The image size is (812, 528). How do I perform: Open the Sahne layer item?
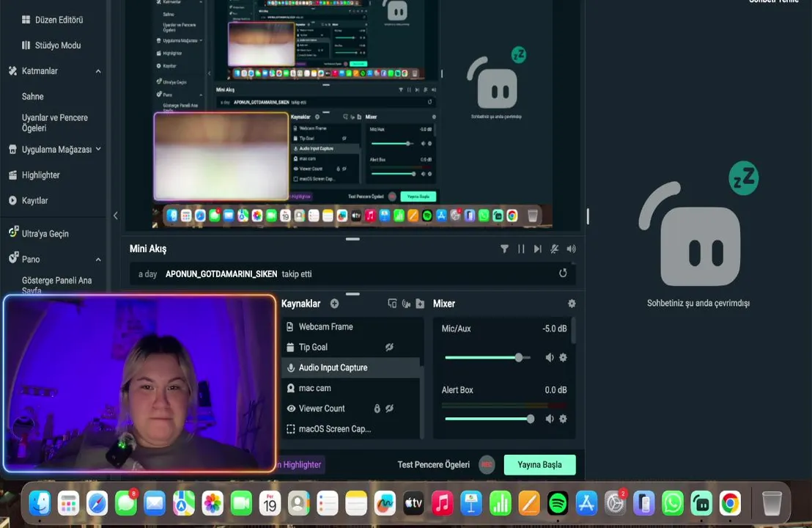[33, 96]
